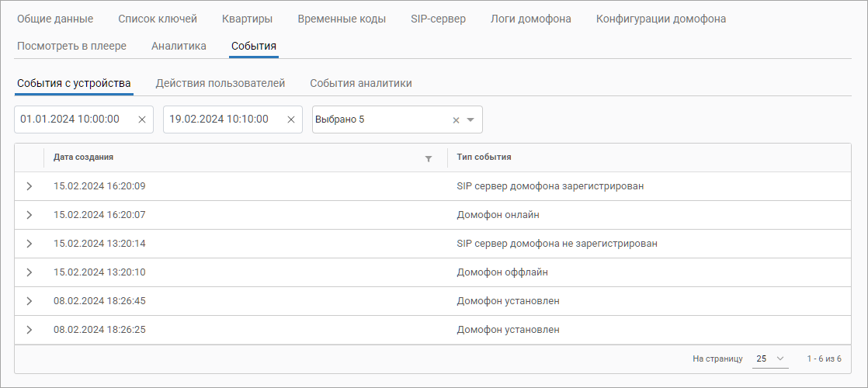
Task: Open the 'Логи домофона' tab
Action: [x=530, y=19]
